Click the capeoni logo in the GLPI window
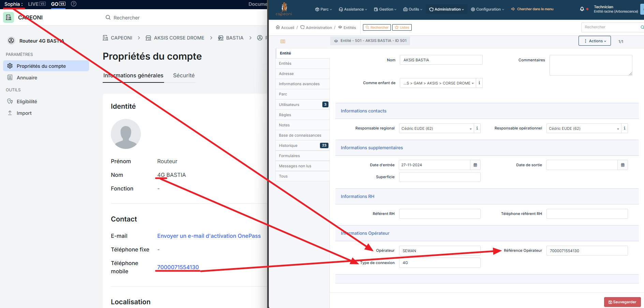Screen dimensions: 644x308 click(284, 9)
